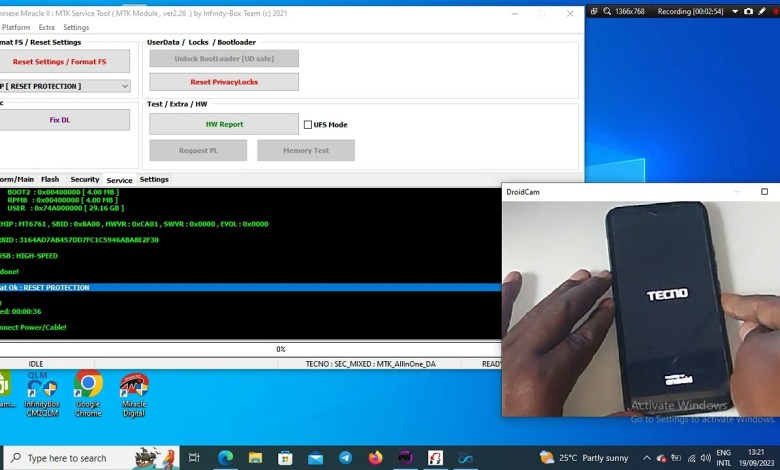The height and width of the screenshot is (470, 780).
Task: Open the volume control in tray
Action: [705, 458]
